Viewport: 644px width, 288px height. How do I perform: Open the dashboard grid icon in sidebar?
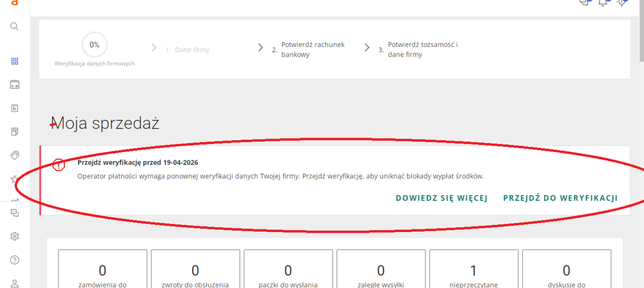click(x=14, y=61)
